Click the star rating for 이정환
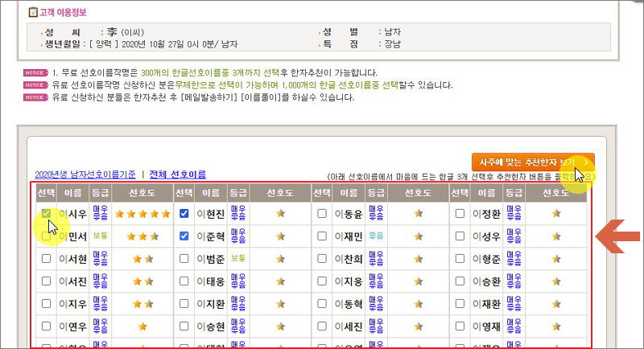Viewport: 644px width, 349px height. [x=556, y=213]
